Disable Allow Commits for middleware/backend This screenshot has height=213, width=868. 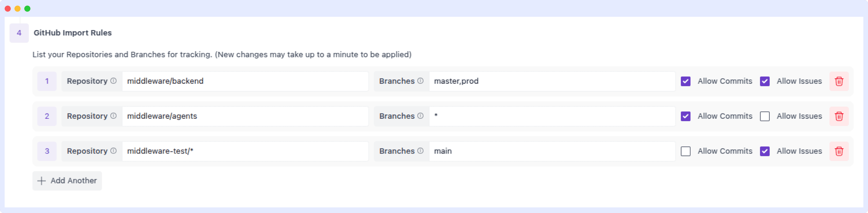click(686, 81)
